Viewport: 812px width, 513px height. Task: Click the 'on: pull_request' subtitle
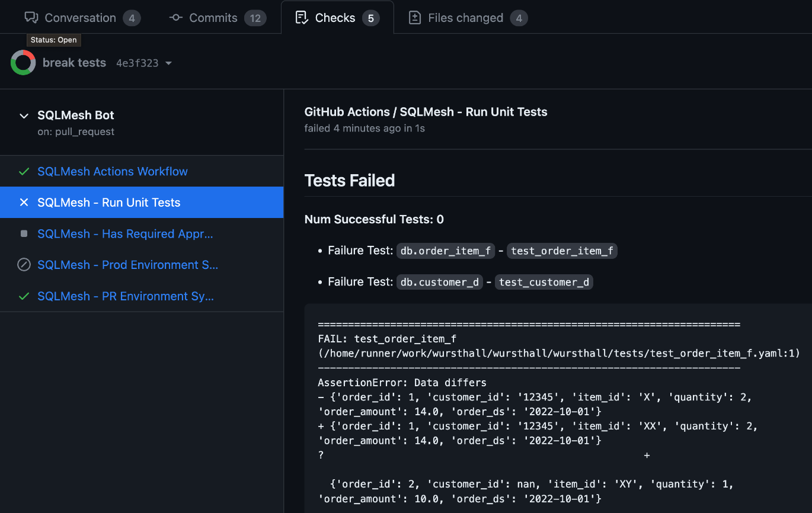[x=76, y=132]
